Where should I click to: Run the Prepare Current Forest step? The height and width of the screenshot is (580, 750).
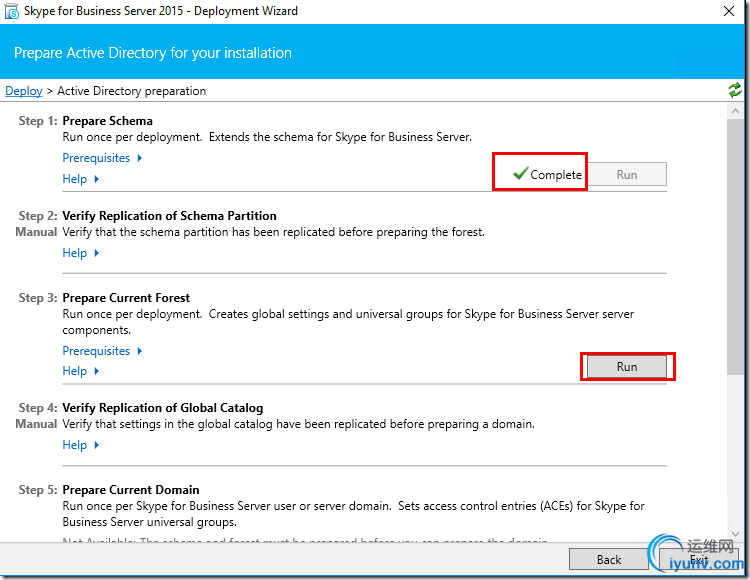pyautogui.click(x=627, y=367)
